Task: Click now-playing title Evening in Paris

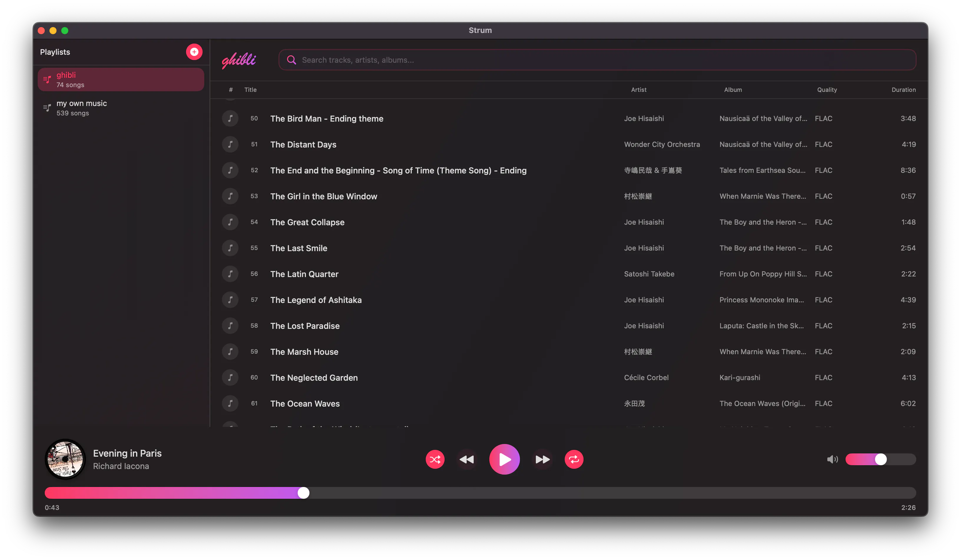Action: (x=127, y=454)
